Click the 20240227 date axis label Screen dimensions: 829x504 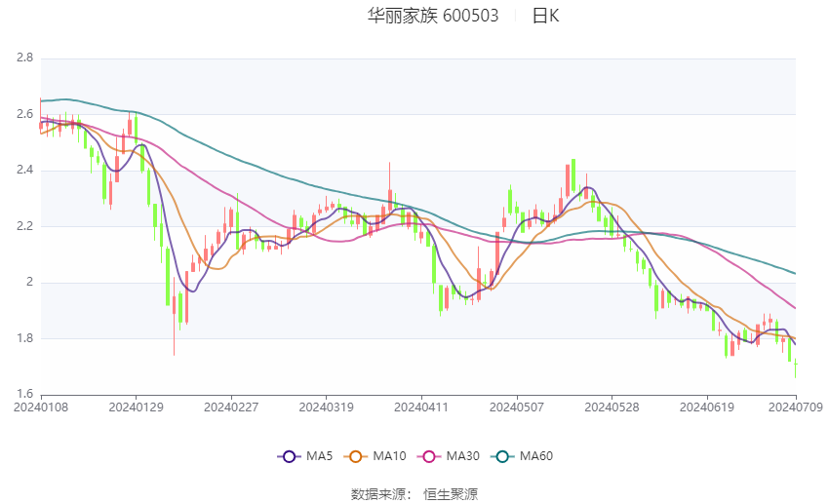(x=231, y=407)
